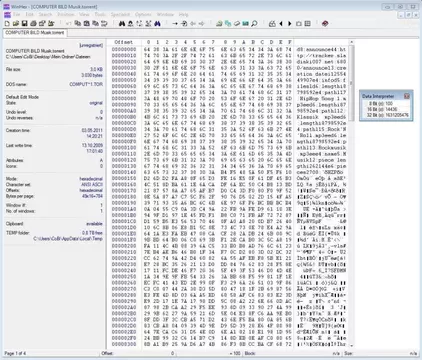Viewport: 422px width, 360px height.
Task: Click the Go To Offset arrow icon
Action: click(x=175, y=23)
